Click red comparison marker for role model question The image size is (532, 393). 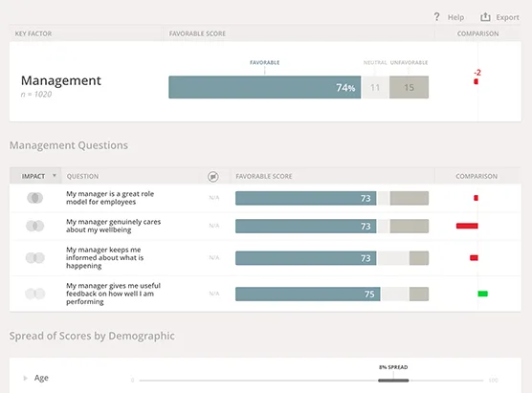click(x=476, y=198)
